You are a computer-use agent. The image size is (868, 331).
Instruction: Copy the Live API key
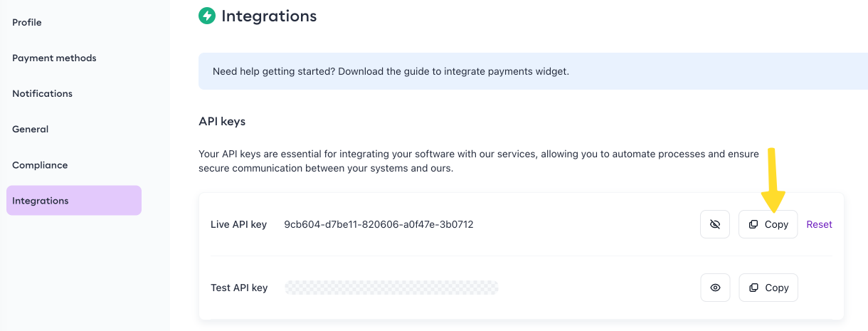click(768, 224)
